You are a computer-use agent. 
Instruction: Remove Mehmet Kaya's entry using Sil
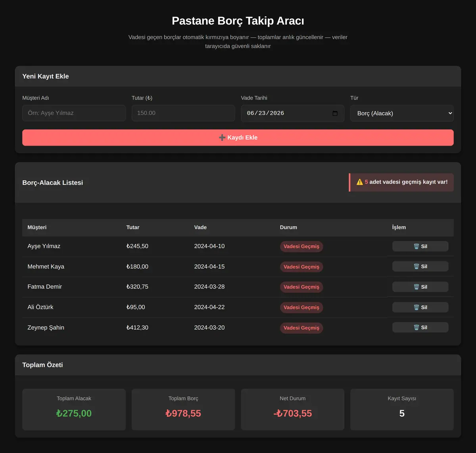tap(420, 267)
